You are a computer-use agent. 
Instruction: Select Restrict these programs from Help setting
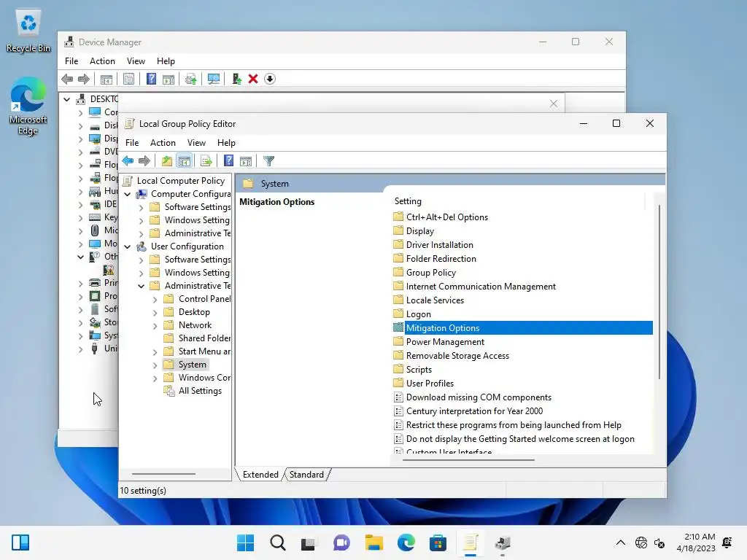(x=514, y=425)
